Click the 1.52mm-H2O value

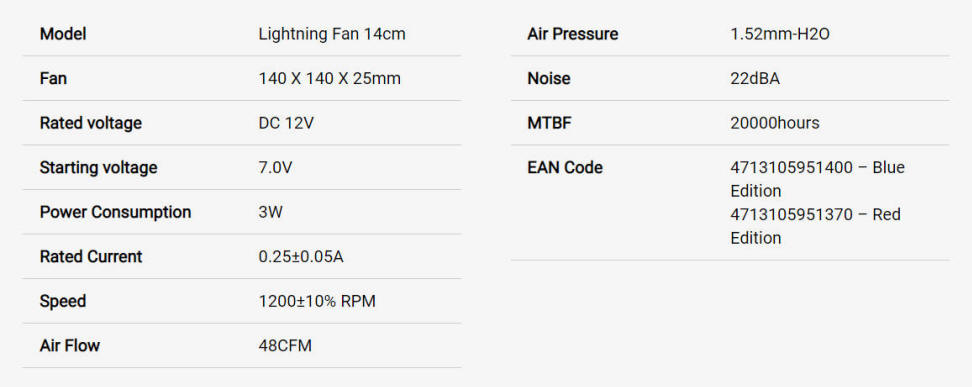780,33
